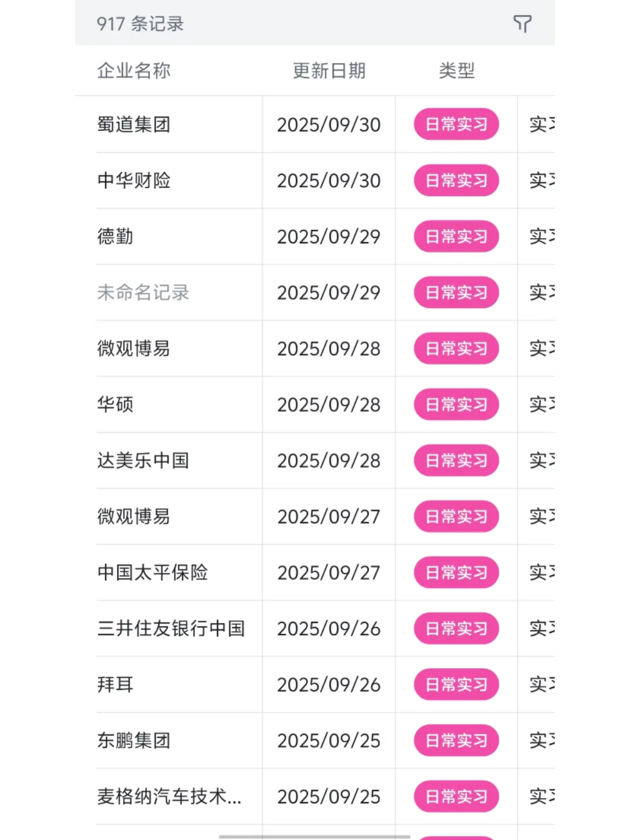Select the 类型 column header
The height and width of the screenshot is (840, 630).
(457, 71)
